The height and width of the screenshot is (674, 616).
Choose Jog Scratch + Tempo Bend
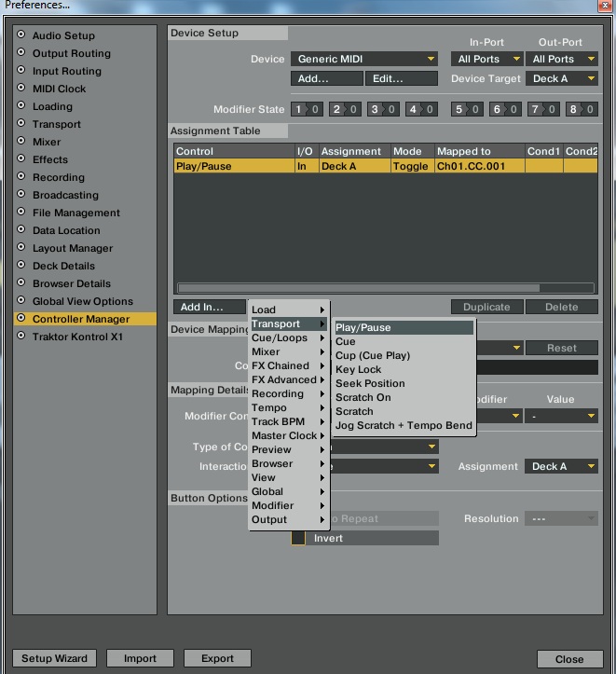click(x=404, y=425)
